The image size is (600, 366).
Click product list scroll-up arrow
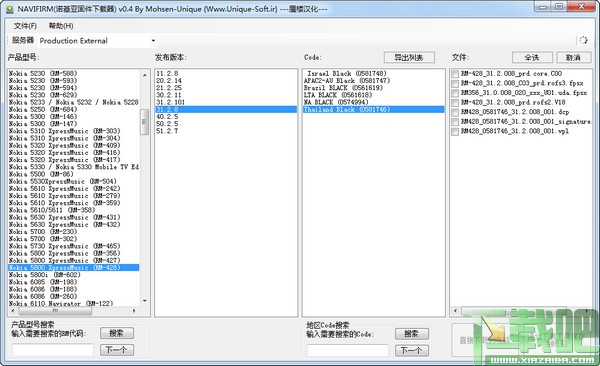(144, 75)
